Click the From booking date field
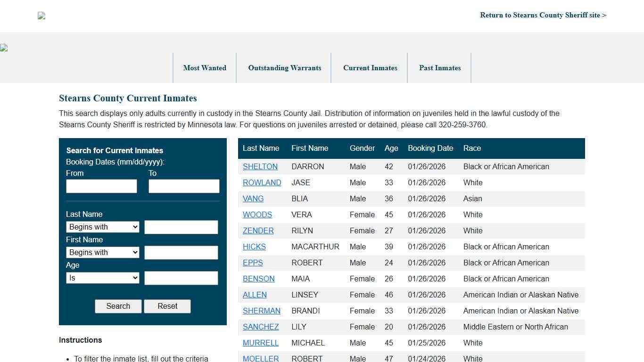The image size is (644, 362). pyautogui.click(x=101, y=186)
